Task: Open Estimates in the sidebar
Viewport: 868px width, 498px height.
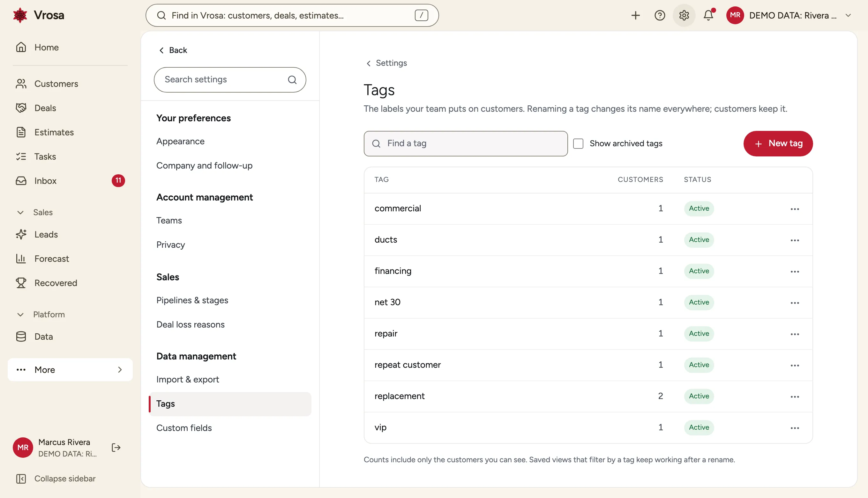Action: [70, 132]
